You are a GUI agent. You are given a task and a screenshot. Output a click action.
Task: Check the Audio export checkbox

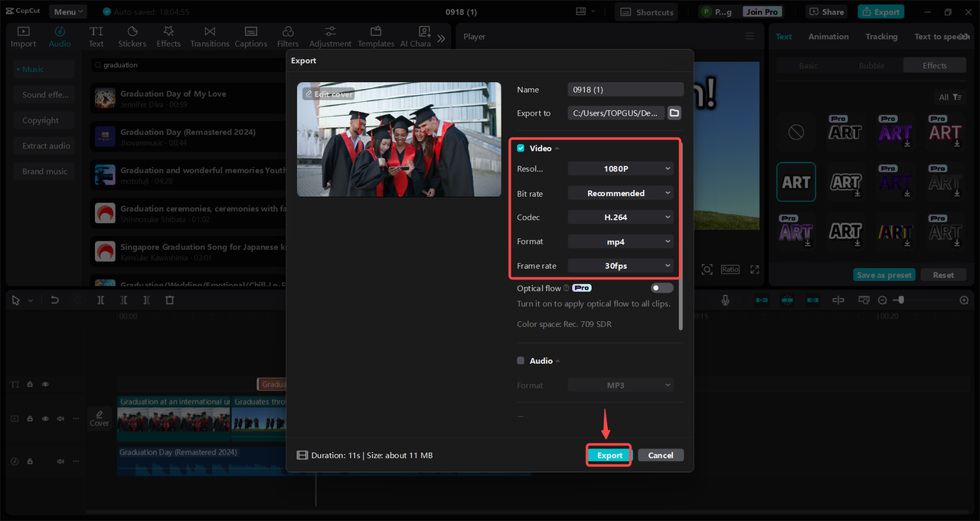[521, 360]
